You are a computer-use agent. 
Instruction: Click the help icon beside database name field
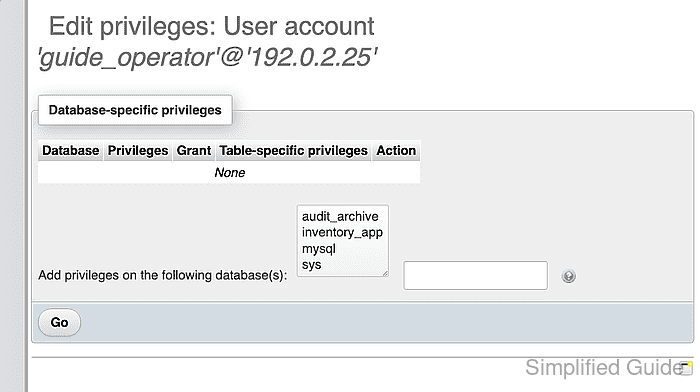coord(568,276)
